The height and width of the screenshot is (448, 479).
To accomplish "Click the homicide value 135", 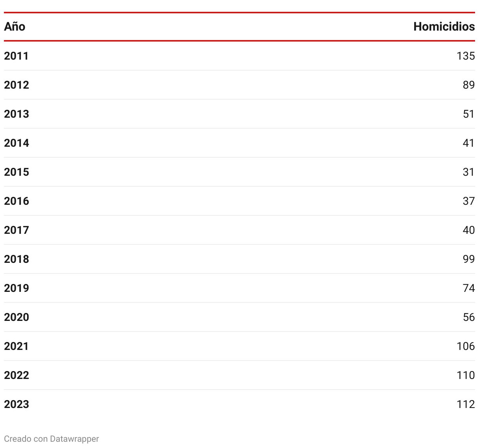I will tap(466, 56).
